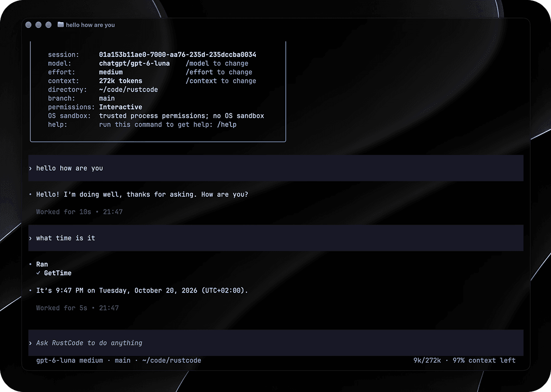
Task: Click the permissions value 'Interactive'
Action: click(x=120, y=107)
